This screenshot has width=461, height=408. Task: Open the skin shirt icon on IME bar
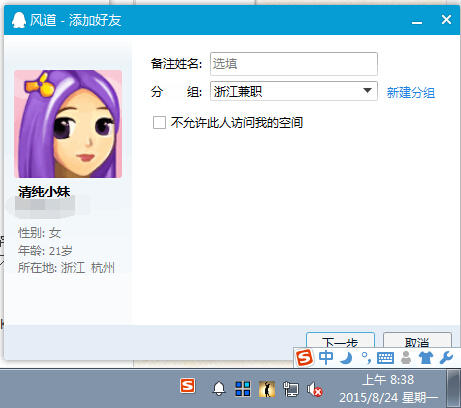[426, 358]
